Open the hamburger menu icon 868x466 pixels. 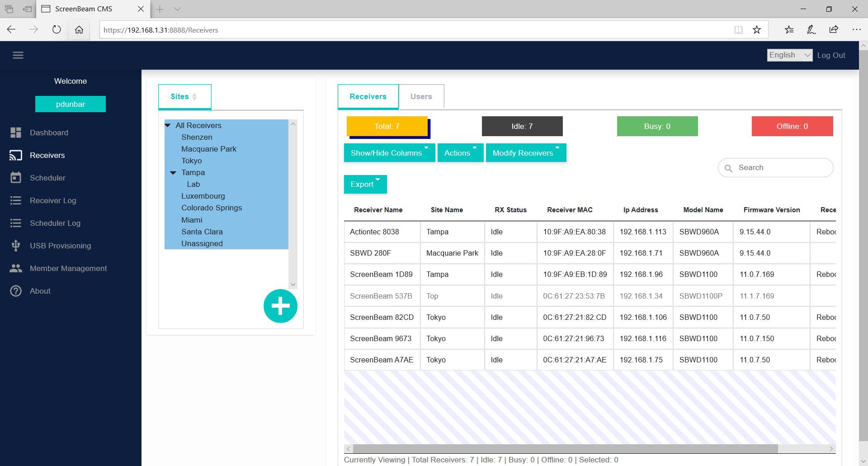[x=18, y=55]
